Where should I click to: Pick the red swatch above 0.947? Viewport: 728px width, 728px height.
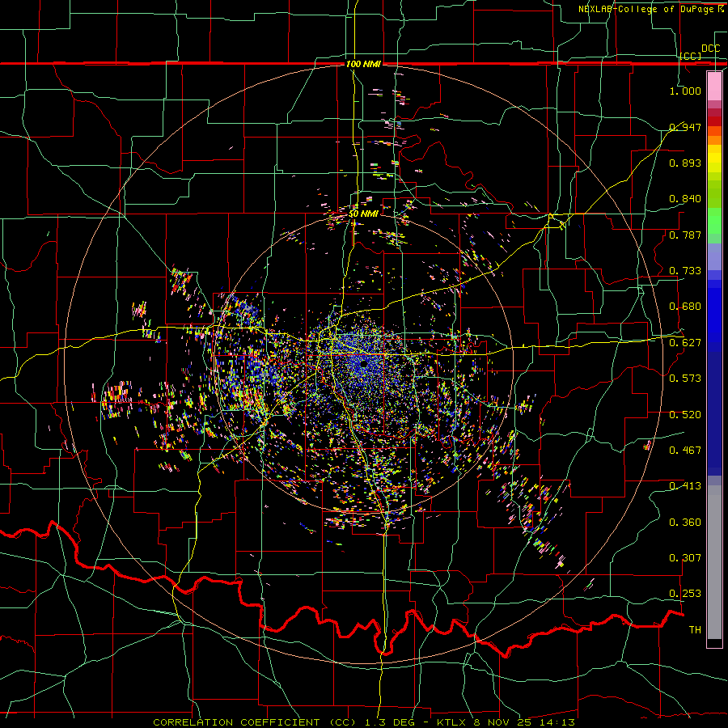point(714,121)
